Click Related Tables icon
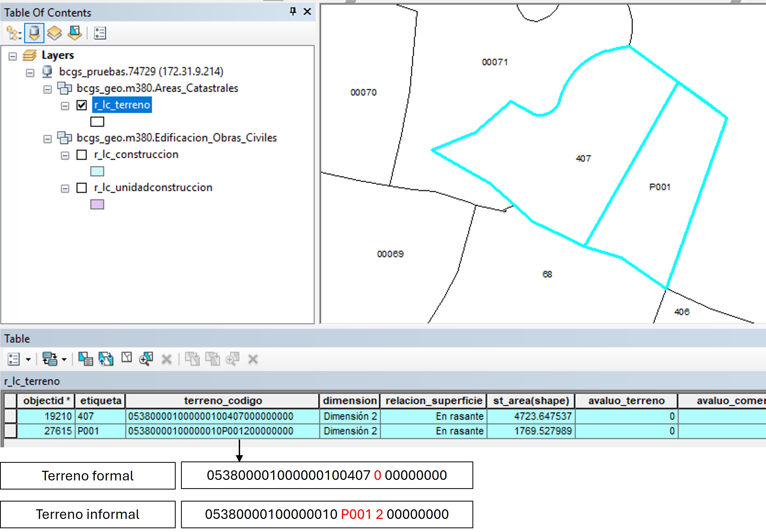The height and width of the screenshot is (532, 766). pyautogui.click(x=49, y=359)
